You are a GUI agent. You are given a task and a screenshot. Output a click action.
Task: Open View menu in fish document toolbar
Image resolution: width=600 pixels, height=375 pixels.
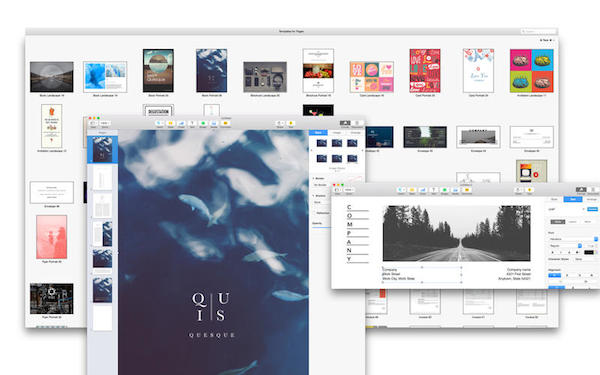pos(93,123)
